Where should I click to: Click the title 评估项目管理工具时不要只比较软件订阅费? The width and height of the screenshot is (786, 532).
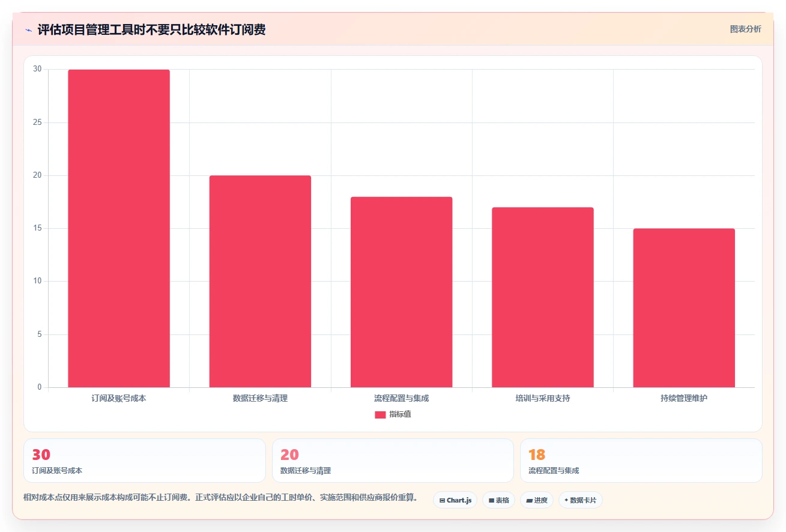[151, 29]
